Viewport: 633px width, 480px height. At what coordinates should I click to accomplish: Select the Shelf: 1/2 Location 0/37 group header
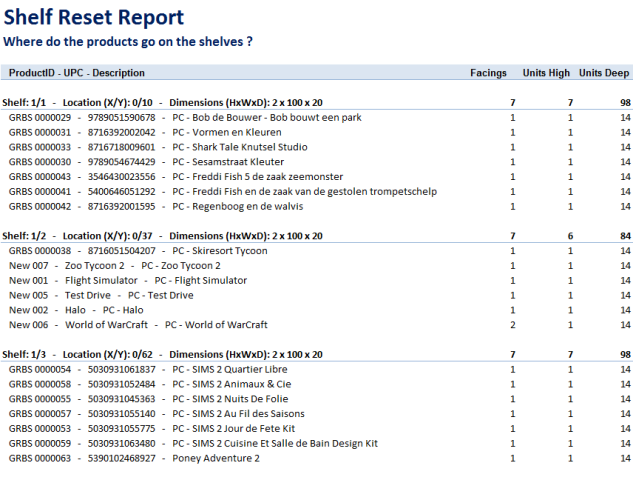click(316, 236)
